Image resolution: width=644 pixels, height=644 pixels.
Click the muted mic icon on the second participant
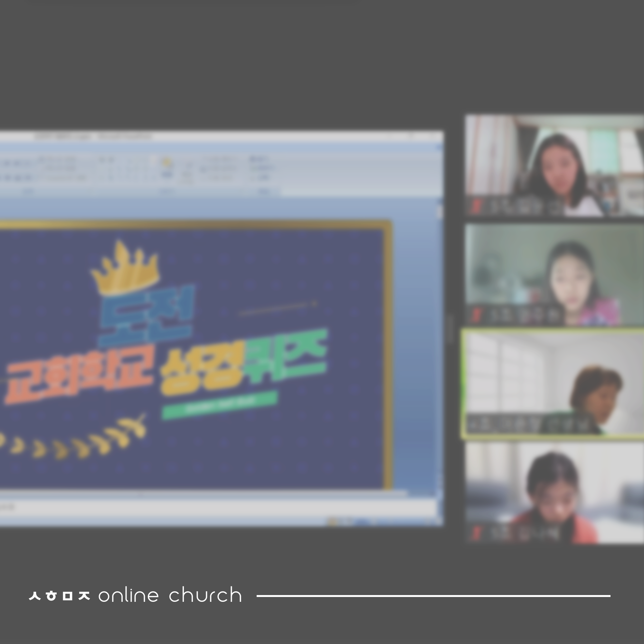tap(477, 315)
